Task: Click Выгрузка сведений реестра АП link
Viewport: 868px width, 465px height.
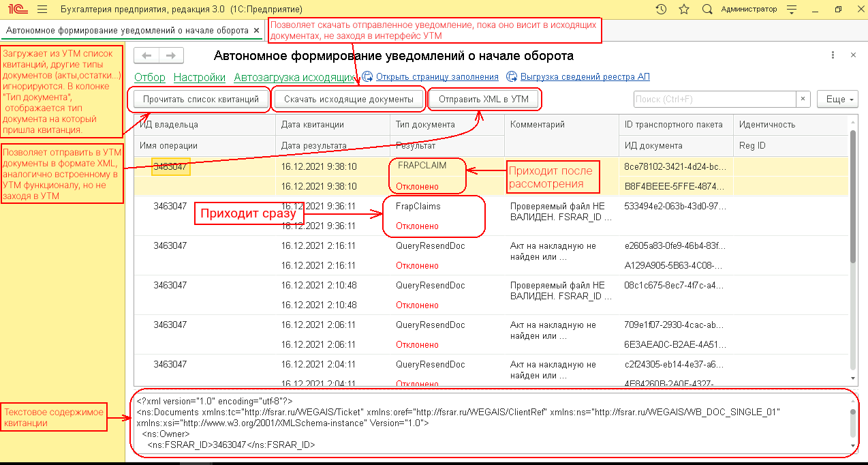Action: 585,77
